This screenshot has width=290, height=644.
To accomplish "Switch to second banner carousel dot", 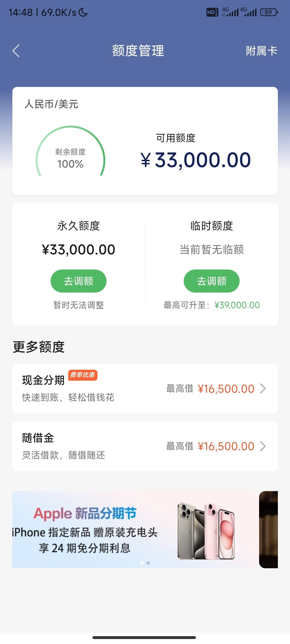I will click(148, 563).
